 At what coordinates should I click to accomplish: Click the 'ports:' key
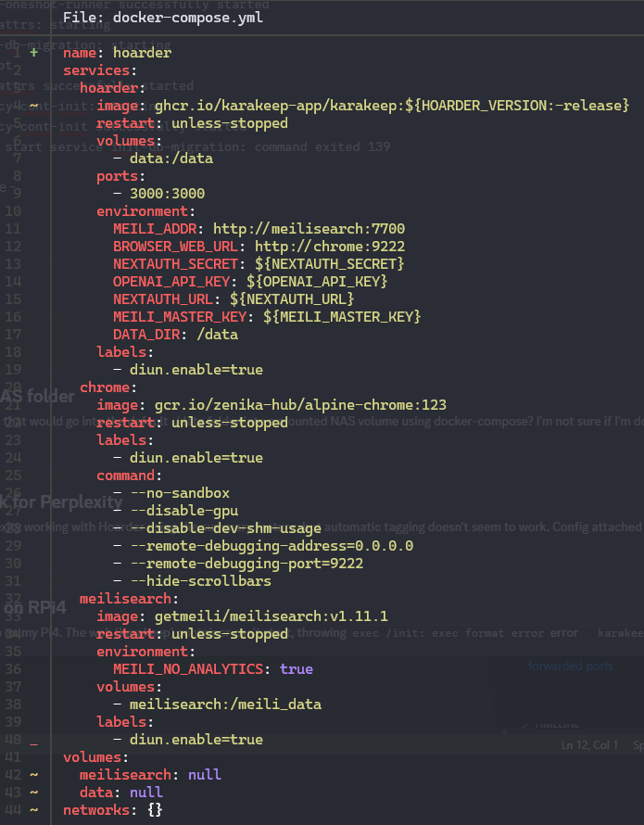120,176
